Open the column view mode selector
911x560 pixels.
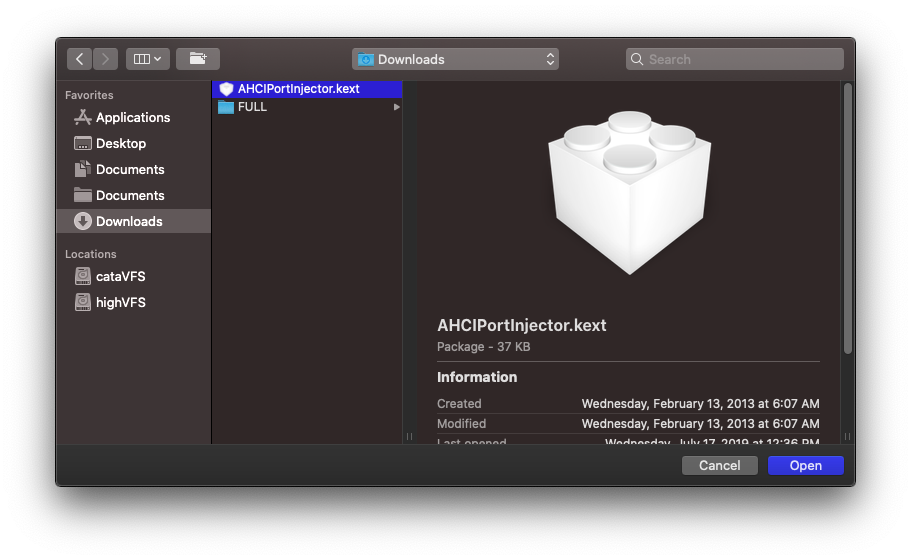pos(148,59)
